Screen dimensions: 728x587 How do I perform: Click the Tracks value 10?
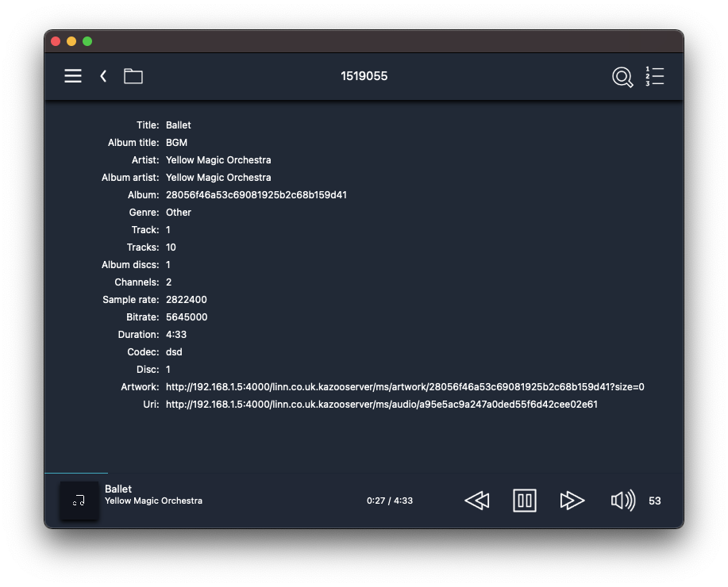coord(171,247)
